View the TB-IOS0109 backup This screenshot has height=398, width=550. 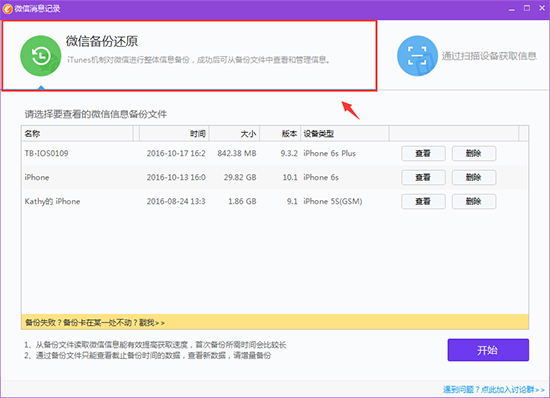[423, 154]
